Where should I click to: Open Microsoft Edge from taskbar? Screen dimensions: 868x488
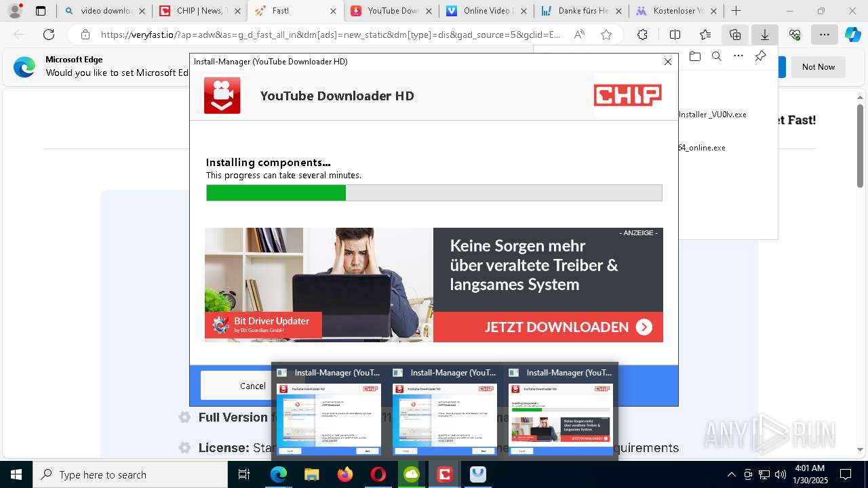279,474
